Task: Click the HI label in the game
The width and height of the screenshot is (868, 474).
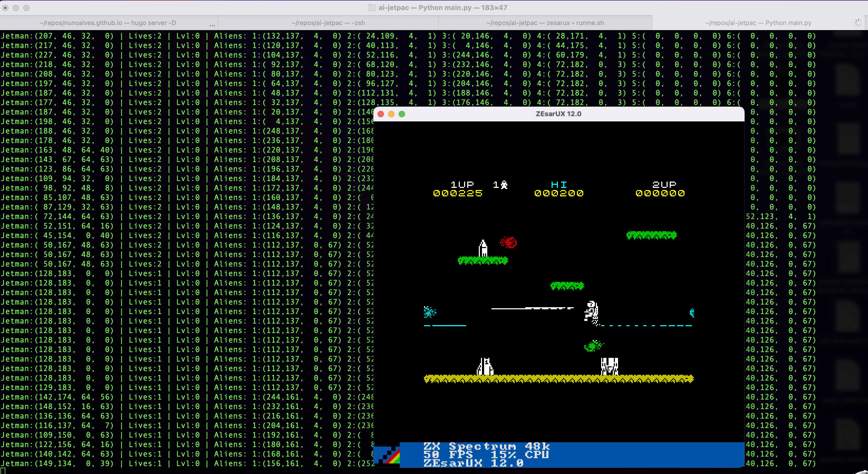Action: pyautogui.click(x=559, y=184)
